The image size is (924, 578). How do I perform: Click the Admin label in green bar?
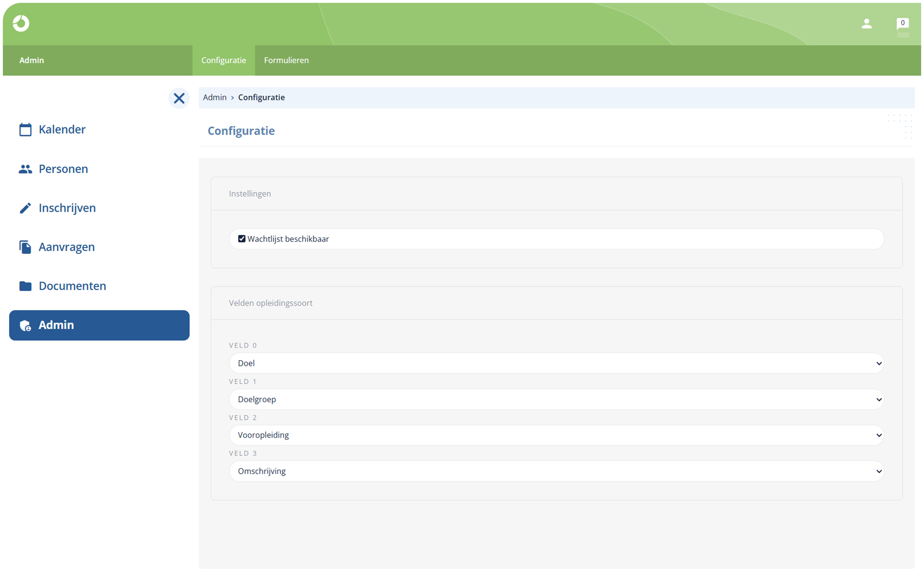32,60
